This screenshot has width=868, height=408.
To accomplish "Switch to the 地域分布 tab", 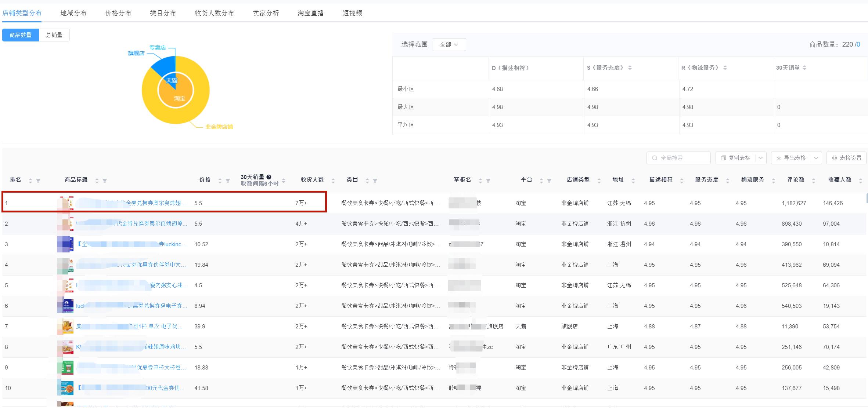I will pos(73,13).
